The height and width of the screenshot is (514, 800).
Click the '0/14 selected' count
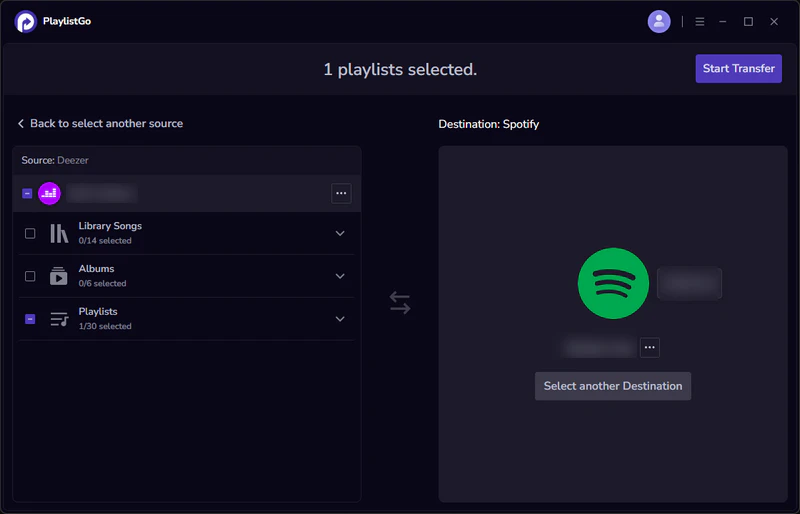click(105, 240)
